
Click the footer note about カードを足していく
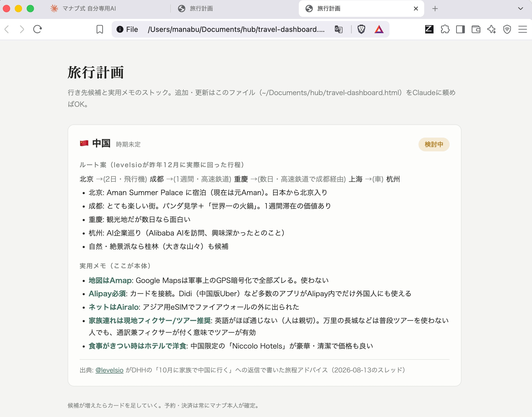164,405
